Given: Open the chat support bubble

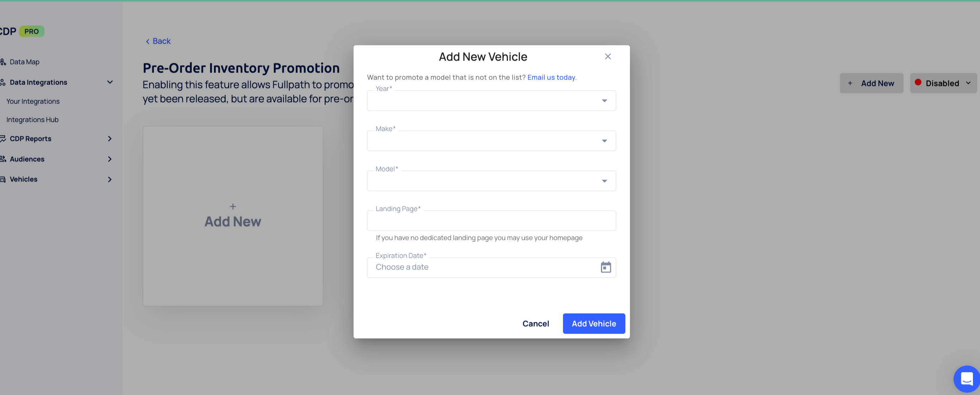Looking at the screenshot, I should 967,378.
